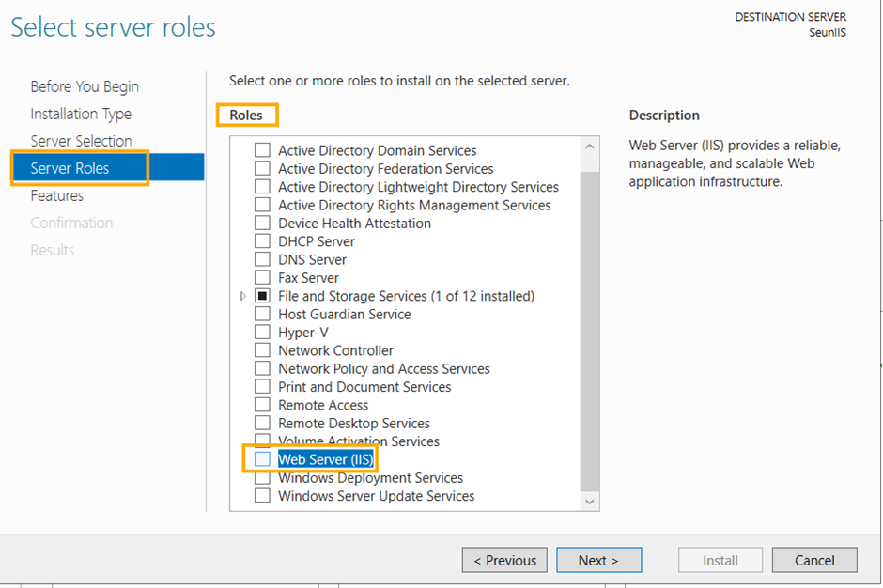Select Network Controller role text

[x=335, y=350]
